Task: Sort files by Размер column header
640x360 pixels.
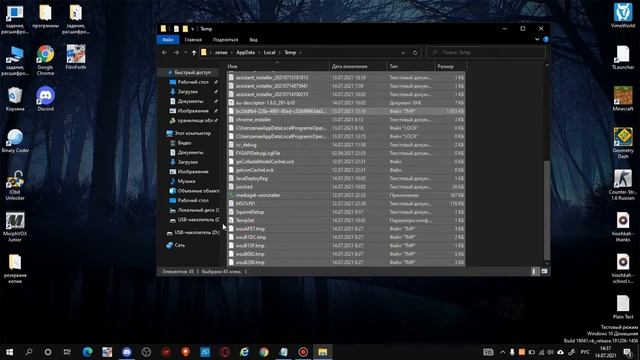Action: (450, 66)
